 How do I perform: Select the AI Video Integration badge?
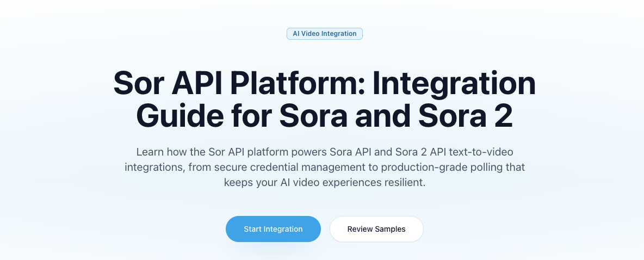pyautogui.click(x=325, y=34)
